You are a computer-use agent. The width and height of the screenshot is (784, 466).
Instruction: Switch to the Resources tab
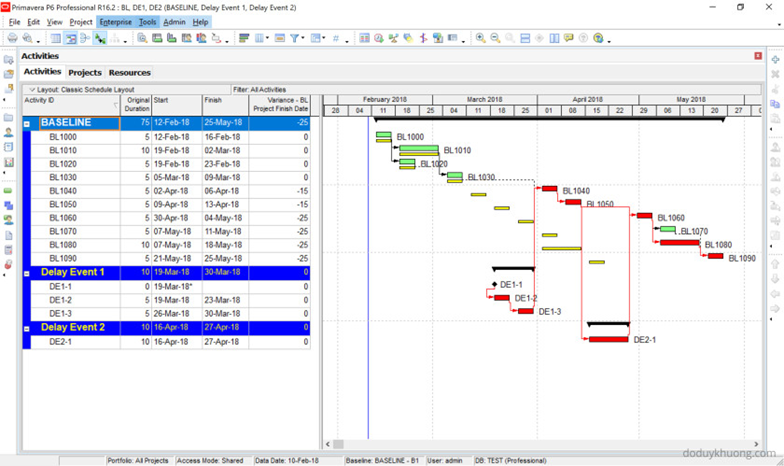click(130, 72)
